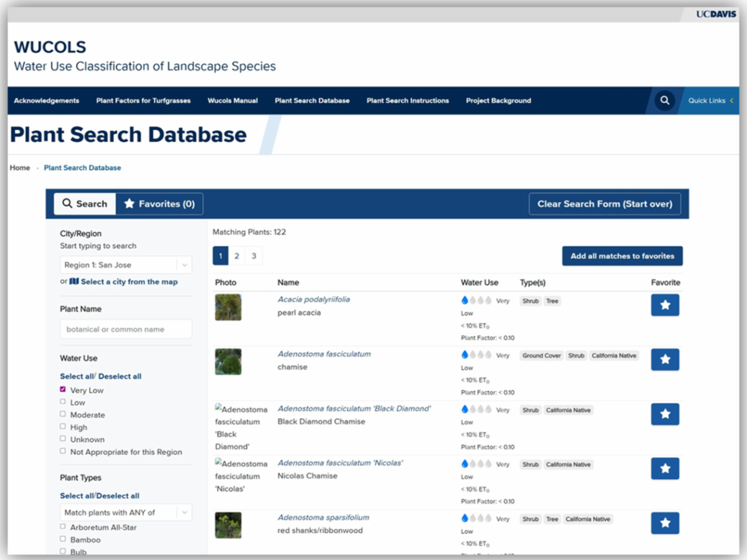The width and height of the screenshot is (747, 560).
Task: Click Clear Search Form (Start over)
Action: pyautogui.click(x=604, y=203)
